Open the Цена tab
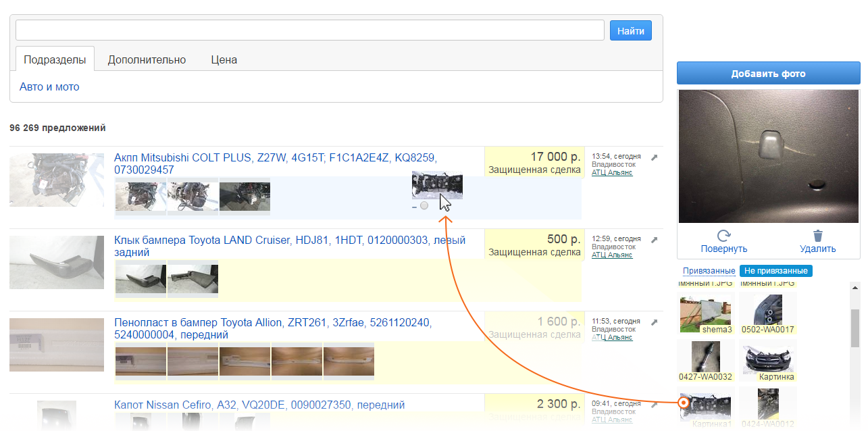Viewport: 868px width, 431px height. 224,59
